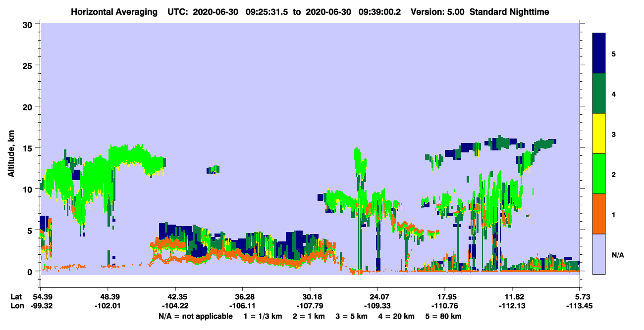Screen dimensions: 644x330
Task: Click the 'Lat' row label
Action: click(x=16, y=297)
